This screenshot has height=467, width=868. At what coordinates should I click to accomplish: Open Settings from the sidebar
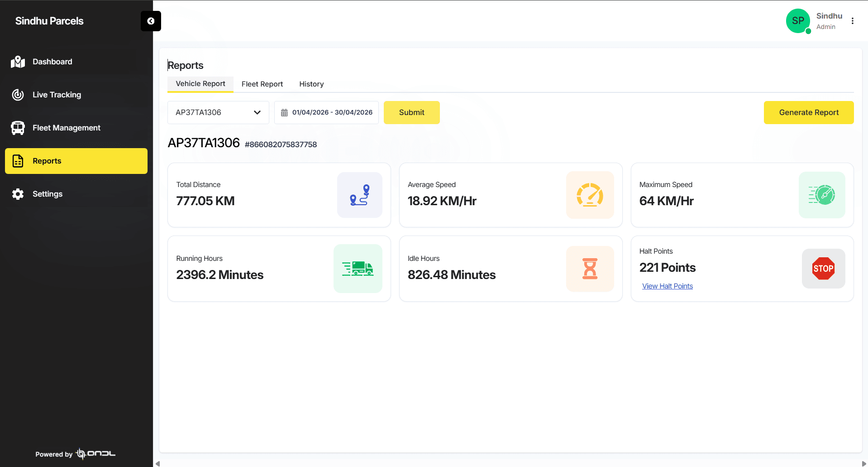click(x=76, y=194)
